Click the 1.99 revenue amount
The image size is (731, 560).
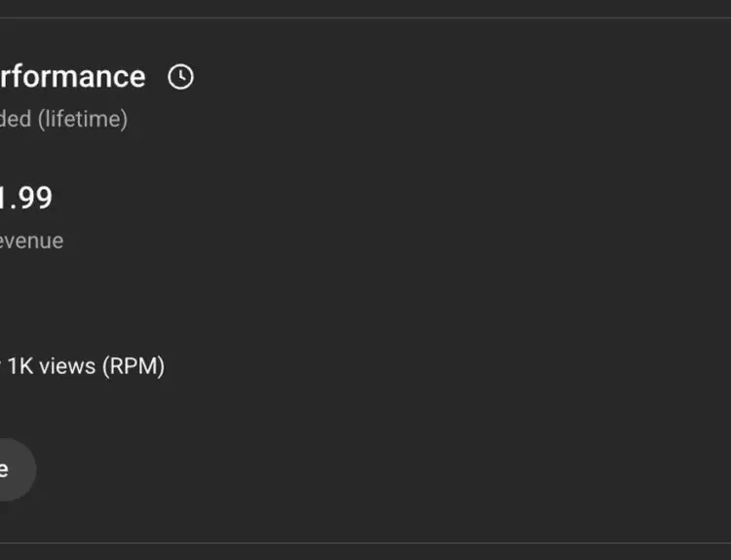[x=25, y=198]
